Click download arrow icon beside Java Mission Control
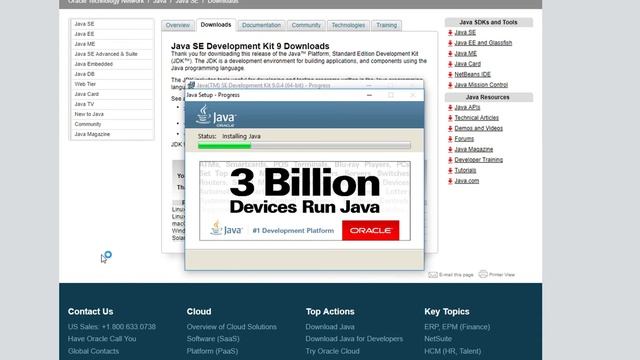640x360 pixels. (x=450, y=85)
